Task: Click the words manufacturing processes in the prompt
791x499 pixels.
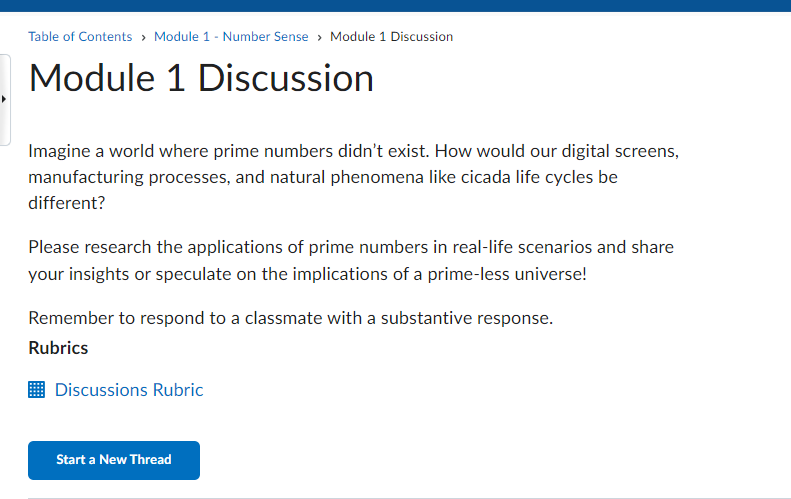Action: pyautogui.click(x=117, y=177)
